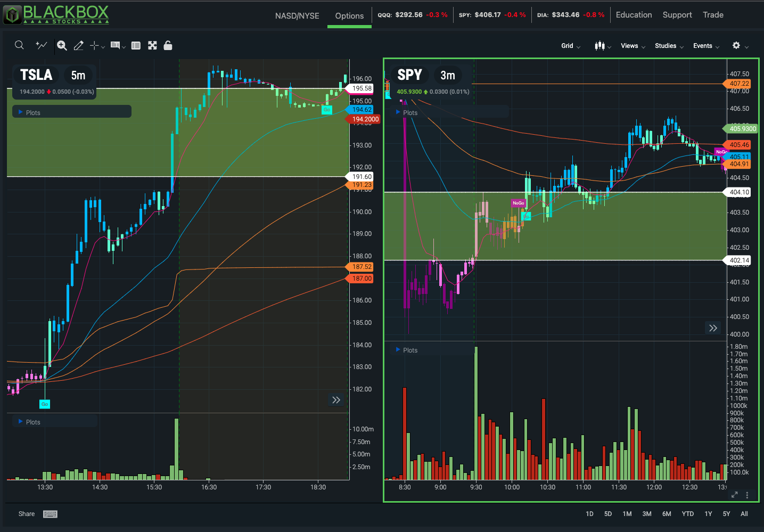Open the crosshair tool dropdown
The image size is (764, 532).
click(x=97, y=46)
